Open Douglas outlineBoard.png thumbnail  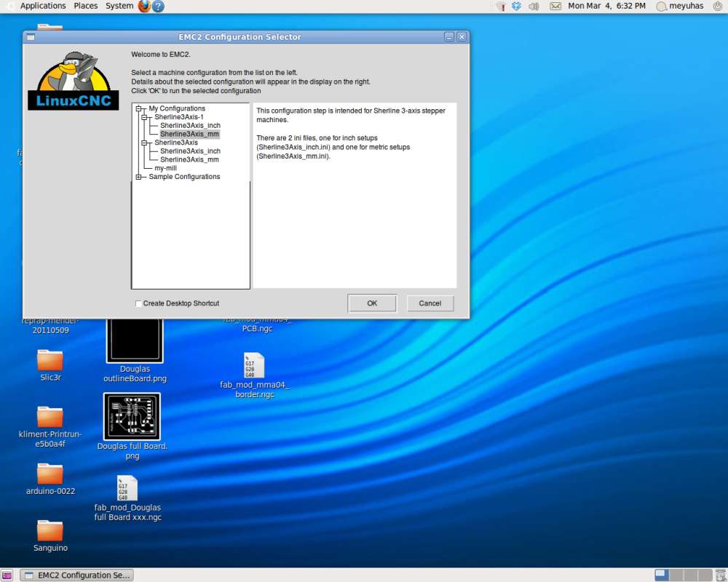tap(135, 340)
